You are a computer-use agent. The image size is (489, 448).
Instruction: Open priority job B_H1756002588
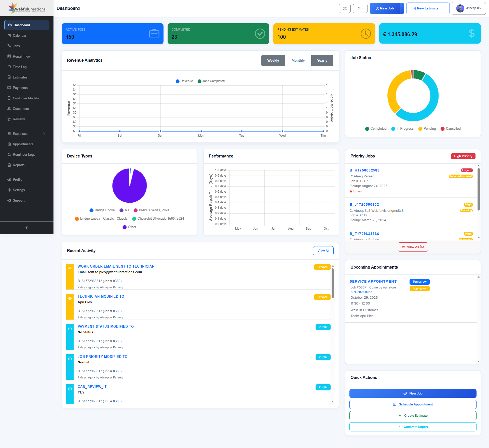point(364,170)
